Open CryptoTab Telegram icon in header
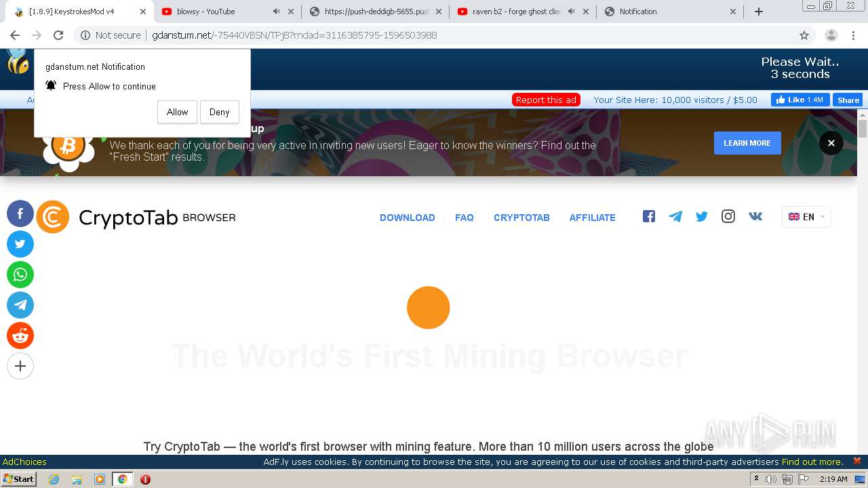Image resolution: width=868 pixels, height=488 pixels. tap(675, 216)
